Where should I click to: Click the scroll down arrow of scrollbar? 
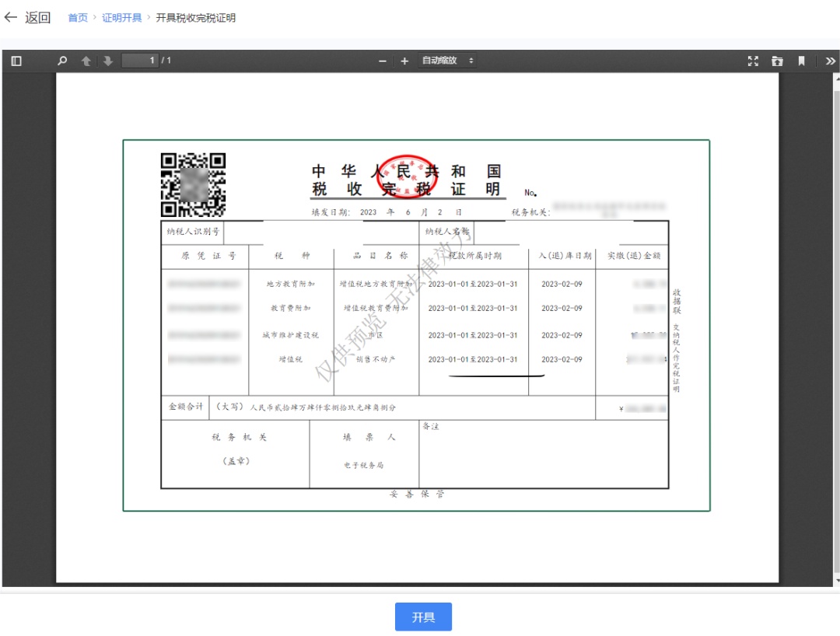point(836,582)
